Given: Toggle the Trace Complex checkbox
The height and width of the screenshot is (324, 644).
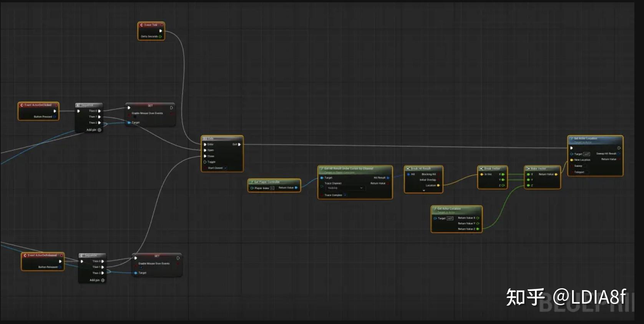Looking at the screenshot, I should pyautogui.click(x=345, y=195).
